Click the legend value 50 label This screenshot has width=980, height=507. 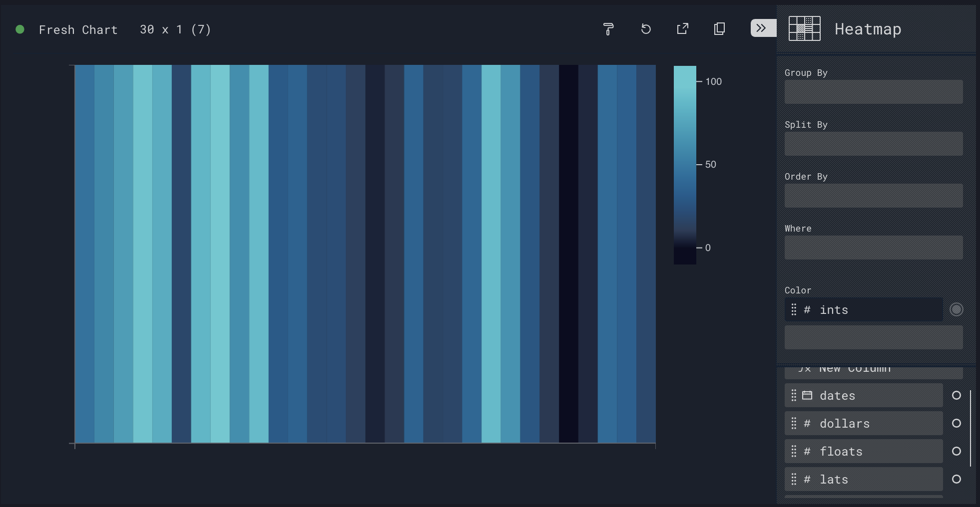click(710, 164)
